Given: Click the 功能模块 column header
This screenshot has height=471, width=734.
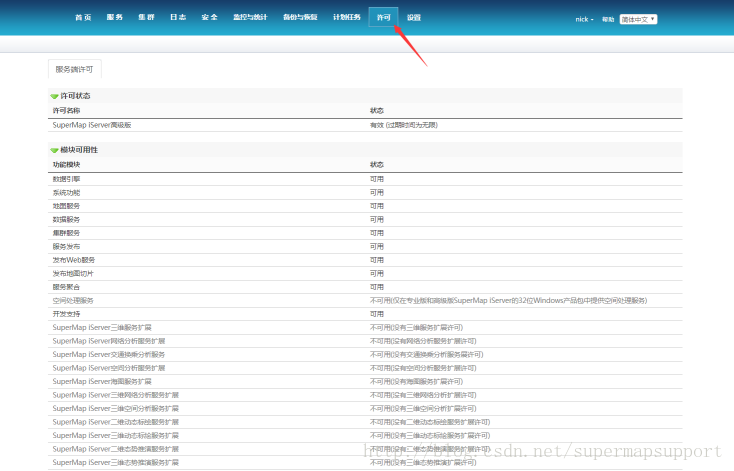Looking at the screenshot, I should click(66, 165).
